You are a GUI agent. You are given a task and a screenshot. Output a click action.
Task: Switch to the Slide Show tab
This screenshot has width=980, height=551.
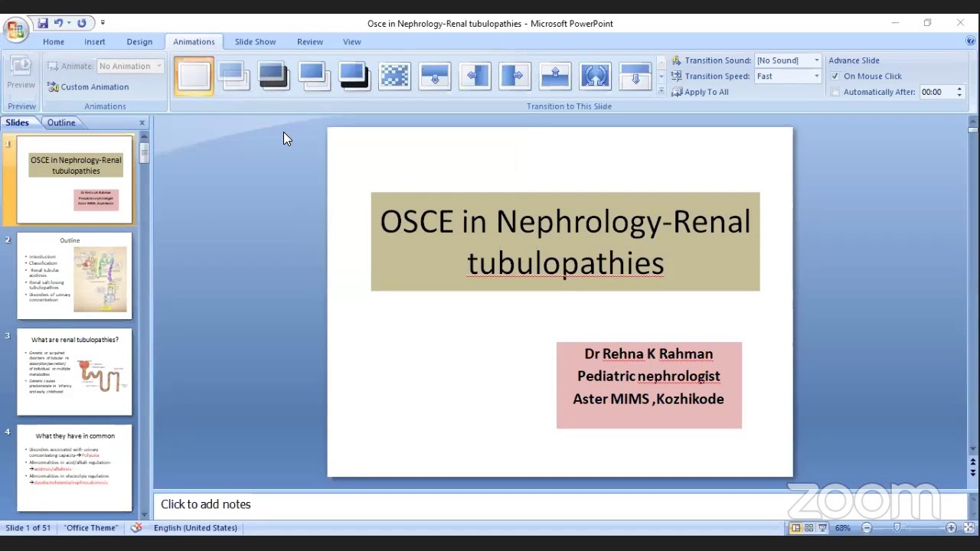pyautogui.click(x=255, y=42)
